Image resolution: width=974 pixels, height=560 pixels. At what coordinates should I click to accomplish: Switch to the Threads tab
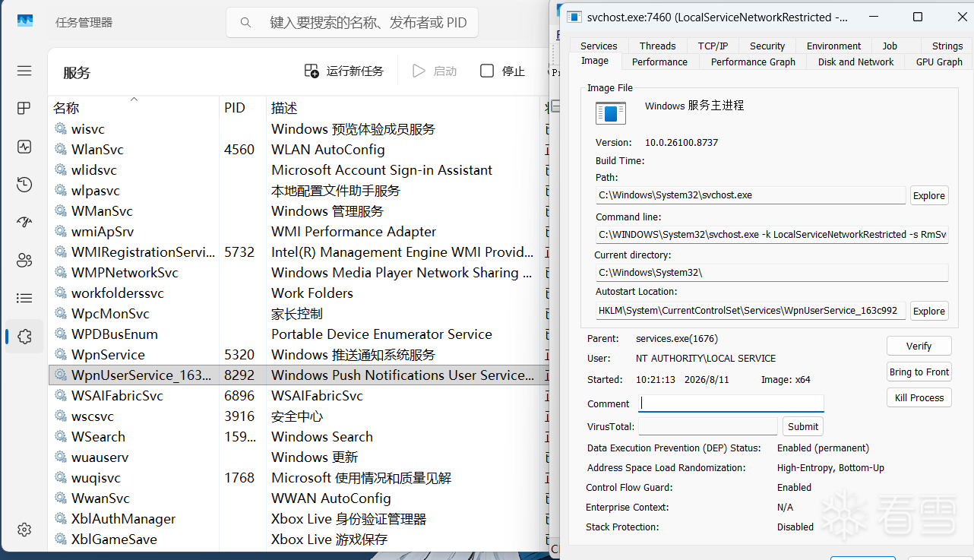pyautogui.click(x=658, y=46)
